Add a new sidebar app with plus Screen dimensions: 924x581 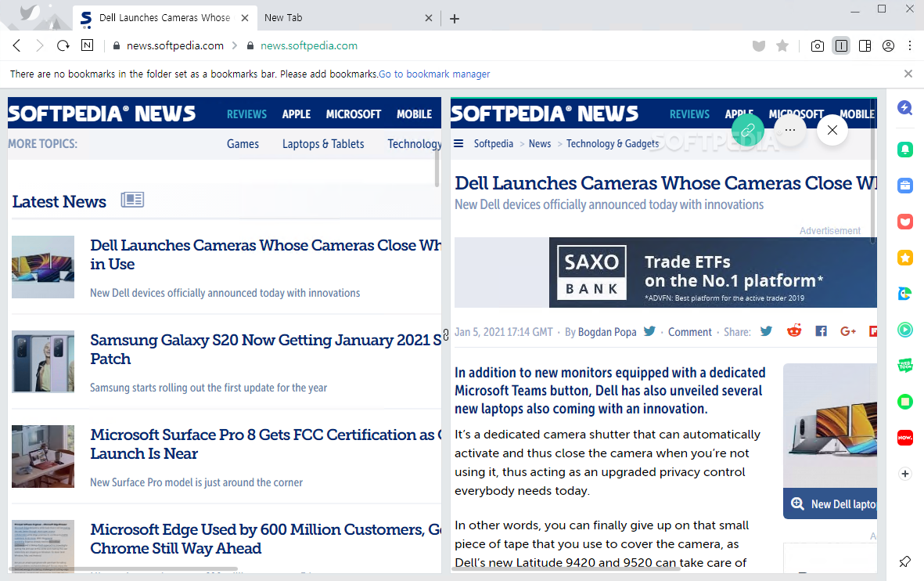point(905,473)
